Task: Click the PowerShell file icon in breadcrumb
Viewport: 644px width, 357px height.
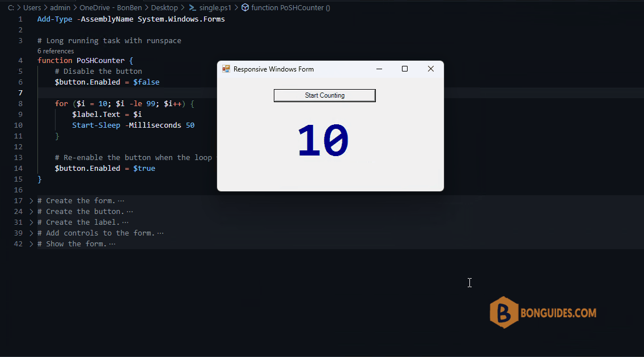Action: coord(192,7)
